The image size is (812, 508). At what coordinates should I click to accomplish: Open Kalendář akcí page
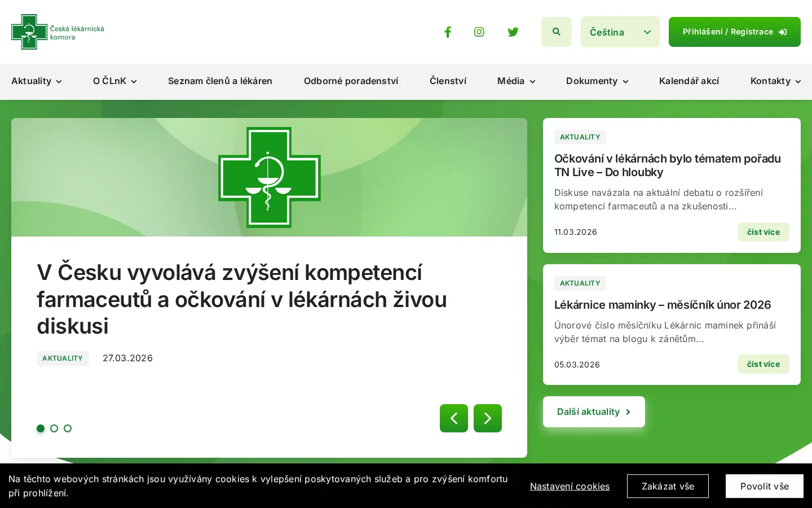point(689,81)
